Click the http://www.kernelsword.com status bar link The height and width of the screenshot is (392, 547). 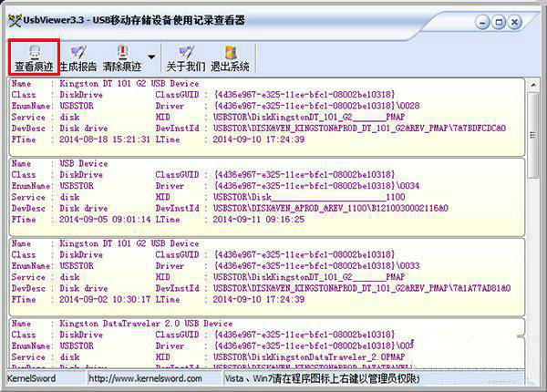tap(145, 378)
